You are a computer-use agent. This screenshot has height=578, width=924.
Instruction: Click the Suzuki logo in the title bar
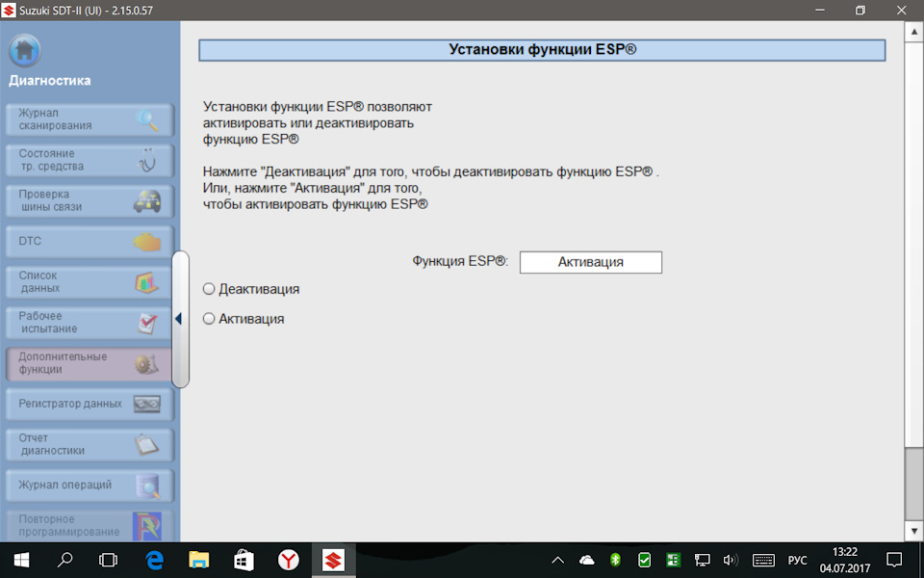(9, 10)
